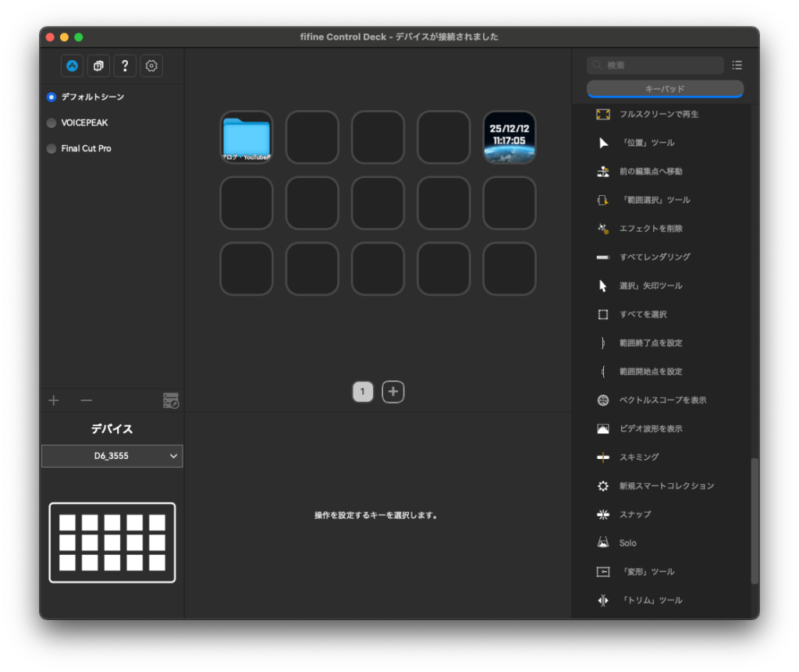Select the デフォルトシーン radio button
Viewport: 799px width, 672px height.
tap(51, 97)
